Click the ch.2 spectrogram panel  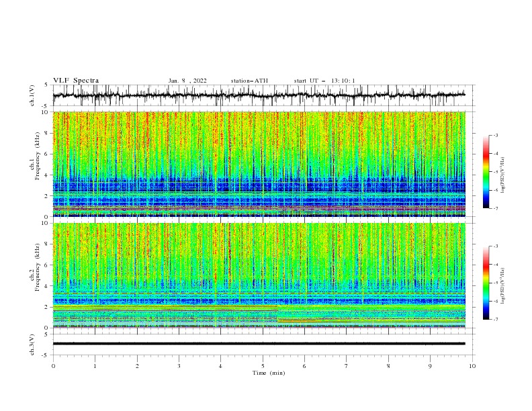pyautogui.click(x=259, y=275)
